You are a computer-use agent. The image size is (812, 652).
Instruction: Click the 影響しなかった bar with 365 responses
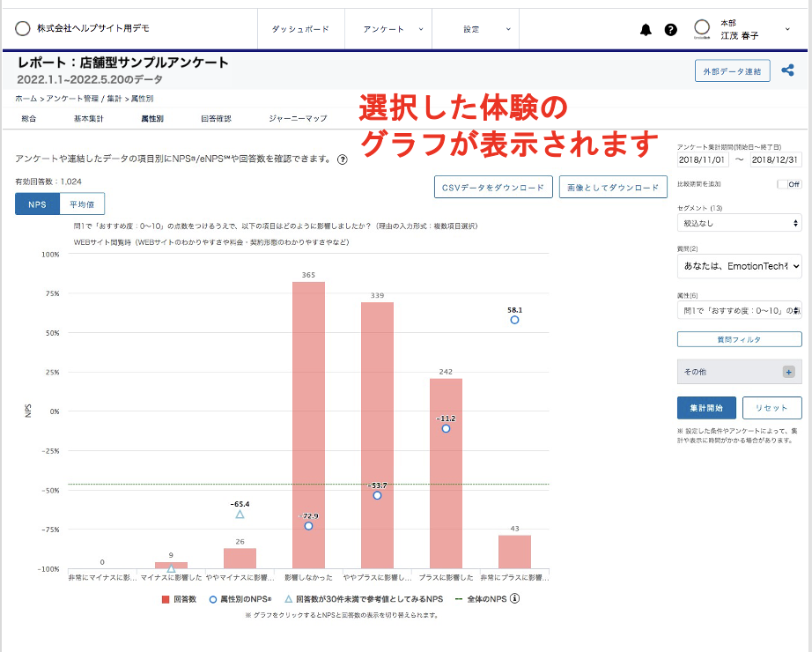308,425
